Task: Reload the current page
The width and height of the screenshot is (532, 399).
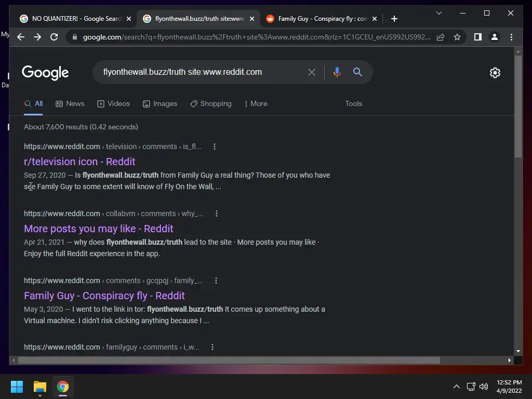Action: 54,37
